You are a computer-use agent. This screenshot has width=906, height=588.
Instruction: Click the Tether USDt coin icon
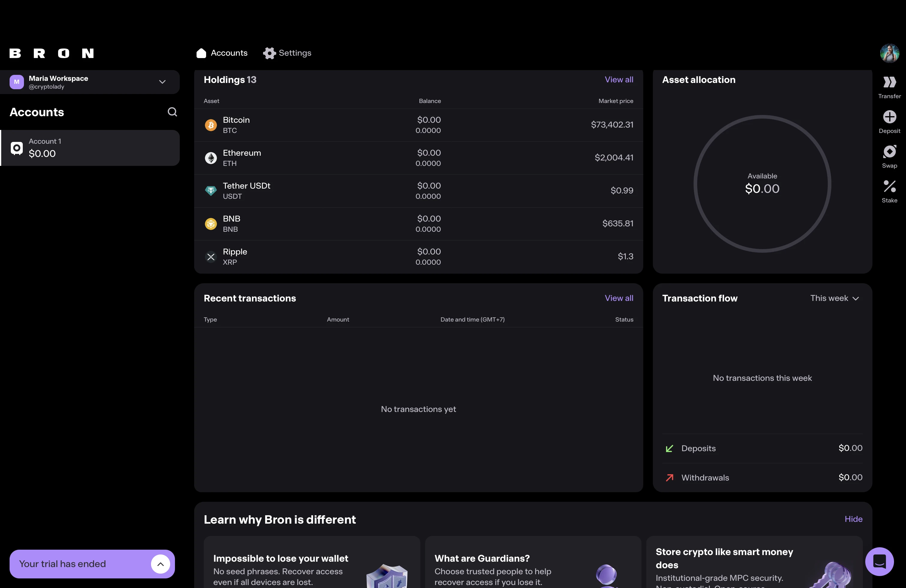211,190
